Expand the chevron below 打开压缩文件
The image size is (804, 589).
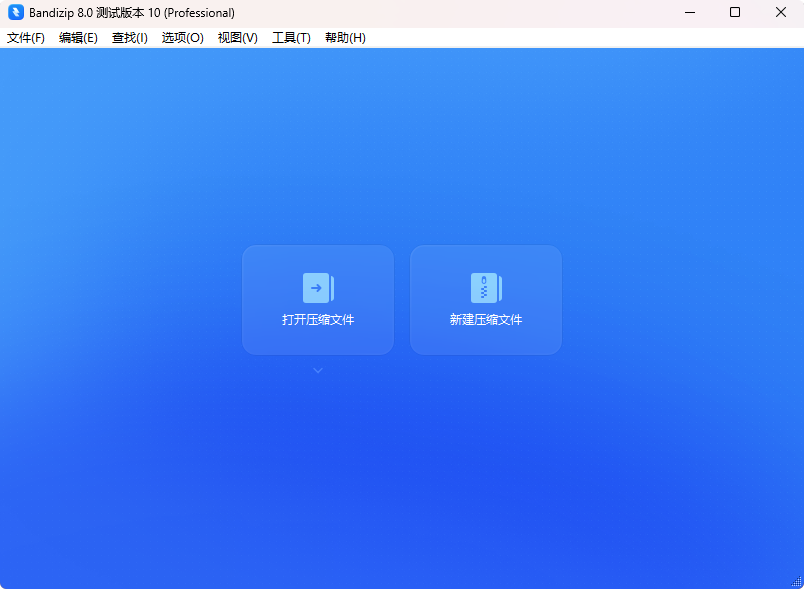click(x=318, y=371)
